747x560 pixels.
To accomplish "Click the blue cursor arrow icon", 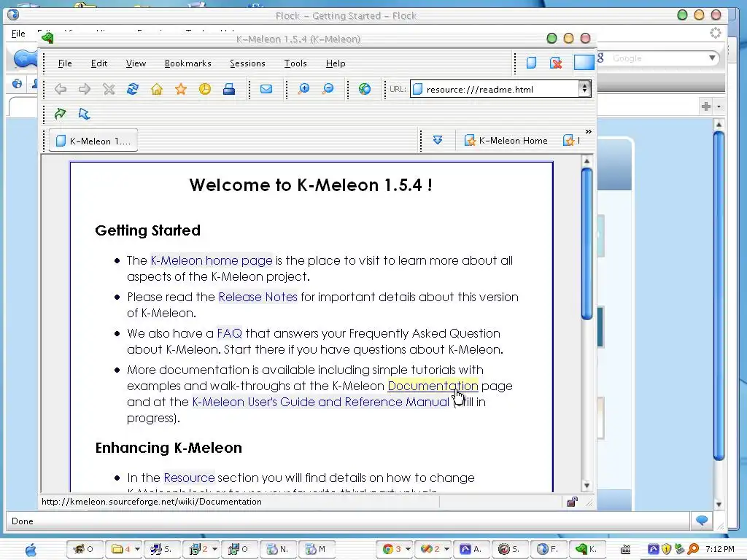I will tap(84, 113).
